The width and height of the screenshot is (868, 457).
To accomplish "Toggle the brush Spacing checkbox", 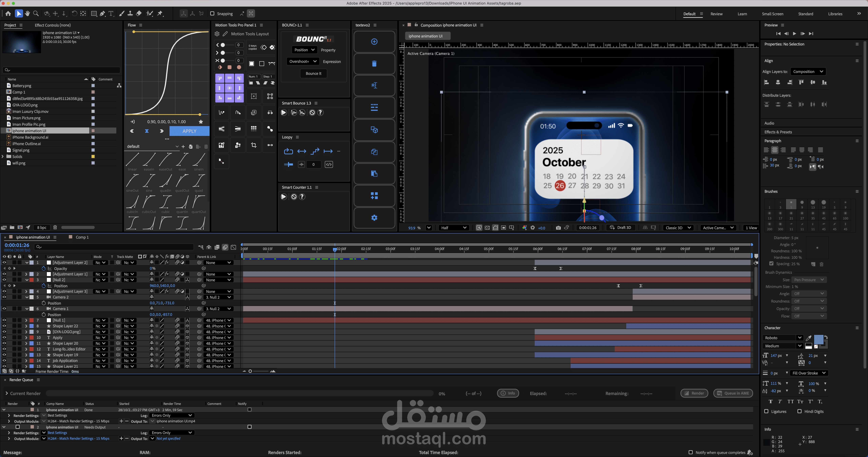I will (771, 264).
